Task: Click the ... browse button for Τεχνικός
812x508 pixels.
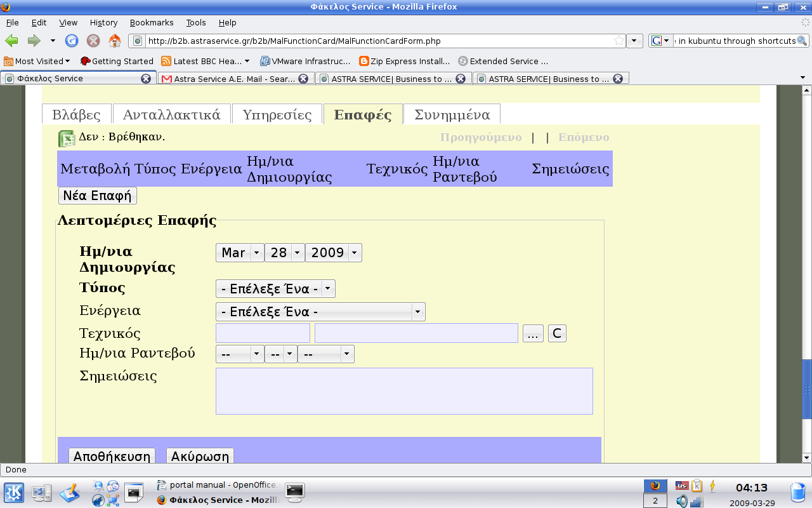Action: tap(533, 333)
